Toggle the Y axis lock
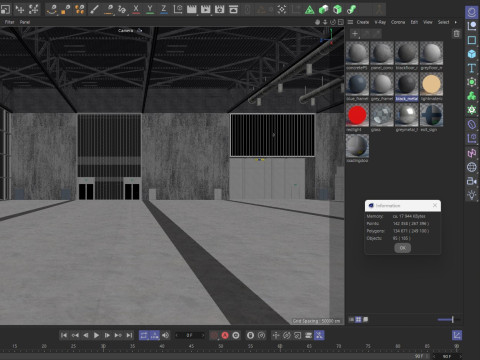480x360 pixels. [150, 9]
